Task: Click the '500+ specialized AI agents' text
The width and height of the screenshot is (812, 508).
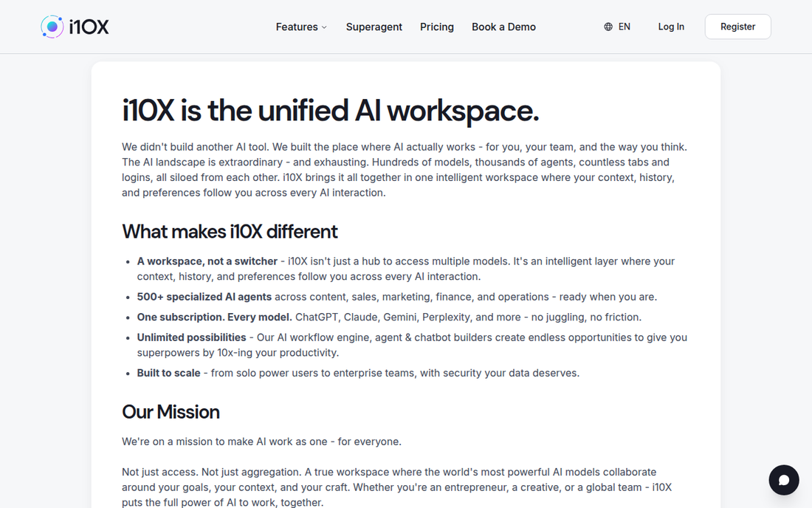Action: (204, 298)
